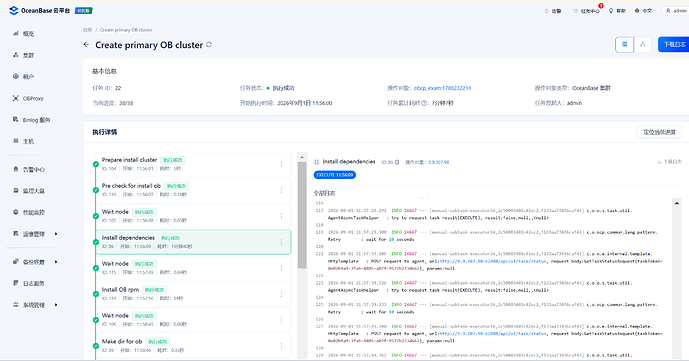Open more options for the 'Install dependencies' subtask
689x361 pixels.
click(x=281, y=242)
